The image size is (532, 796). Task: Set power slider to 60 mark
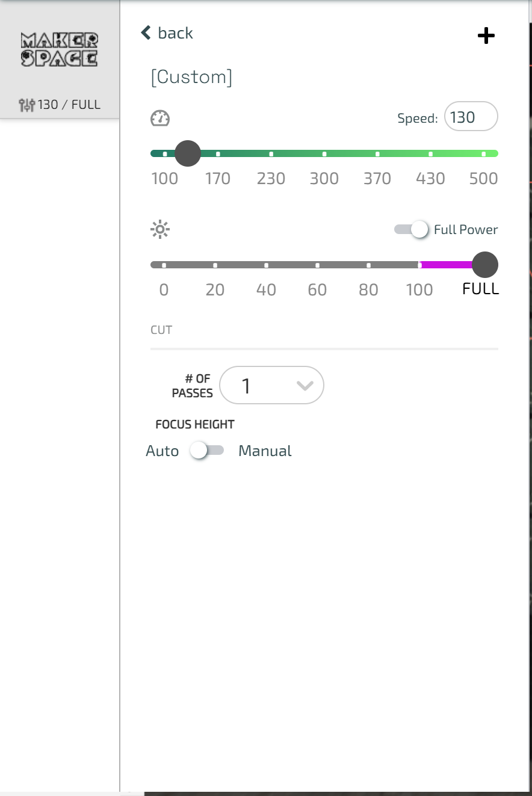[x=317, y=265]
